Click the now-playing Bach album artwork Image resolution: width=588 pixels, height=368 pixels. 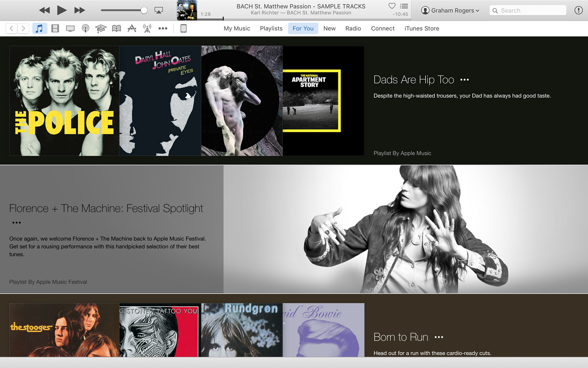[x=187, y=10]
